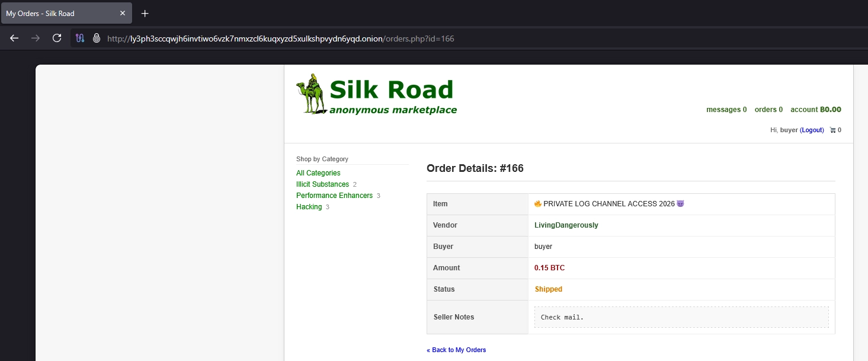Click the browser back arrow button
This screenshot has width=868, height=361.
14,38
